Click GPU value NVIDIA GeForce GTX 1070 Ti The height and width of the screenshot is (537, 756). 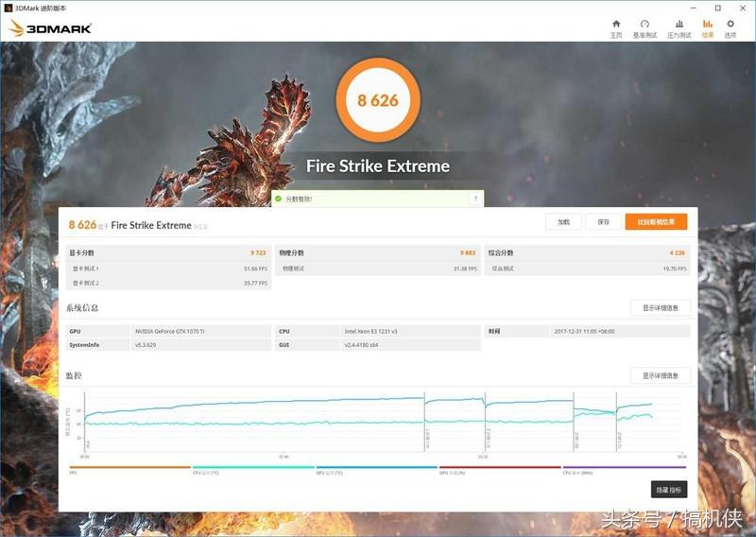click(x=170, y=332)
